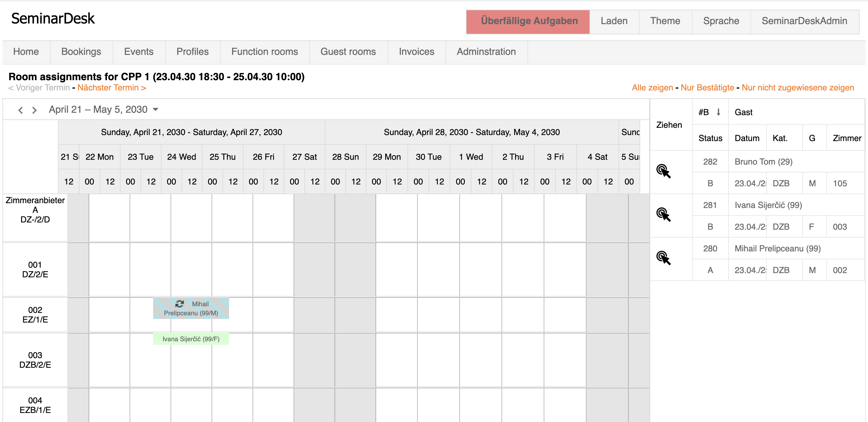Click the Nächster Termin link
Screen dimensions: 868x422
112,88
